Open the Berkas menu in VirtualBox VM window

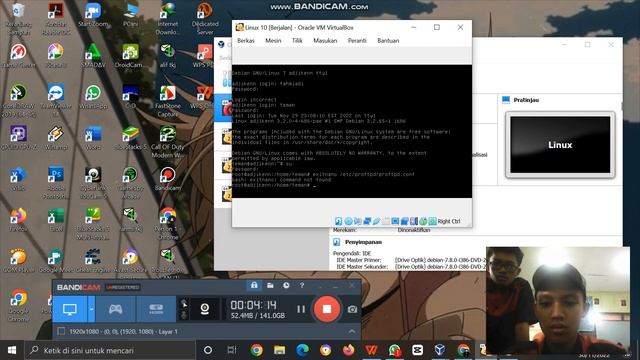tap(246, 40)
